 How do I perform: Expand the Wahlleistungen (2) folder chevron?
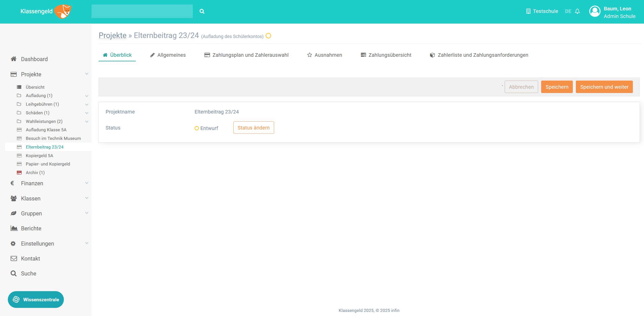tap(87, 122)
